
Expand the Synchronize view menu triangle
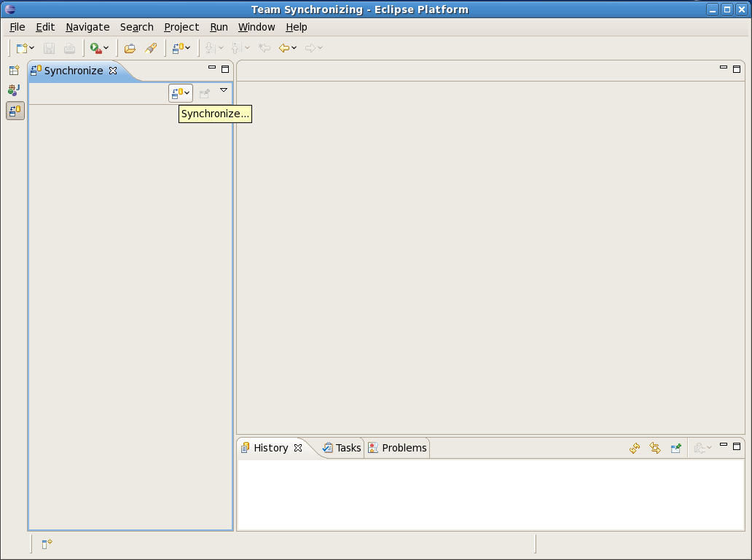pyautogui.click(x=224, y=90)
